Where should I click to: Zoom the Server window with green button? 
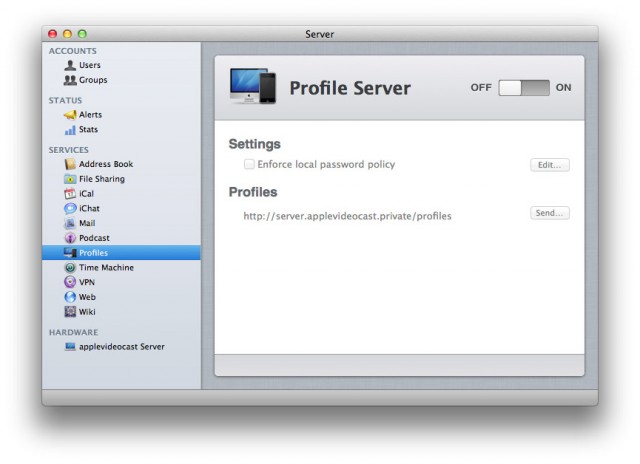coord(82,34)
